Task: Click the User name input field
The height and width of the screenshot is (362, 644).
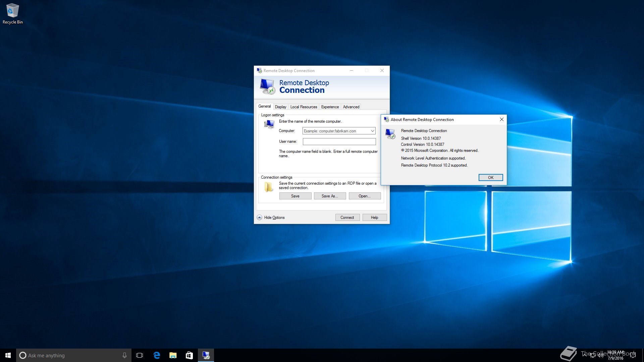Action: point(339,142)
